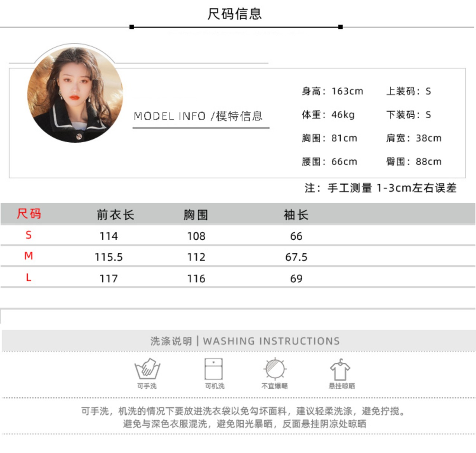Click the 身高：163cm text
476x453 pixels.
[332, 91]
